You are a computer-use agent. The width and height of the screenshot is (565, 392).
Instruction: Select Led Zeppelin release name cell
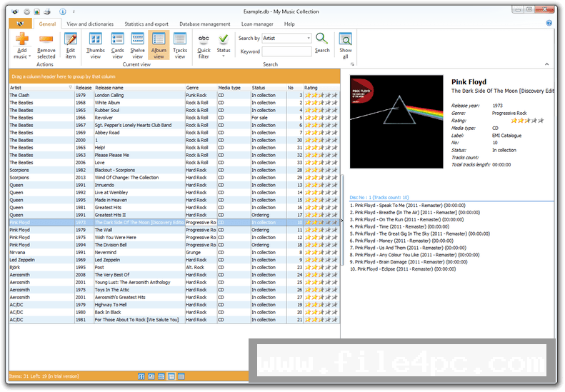[139, 260]
